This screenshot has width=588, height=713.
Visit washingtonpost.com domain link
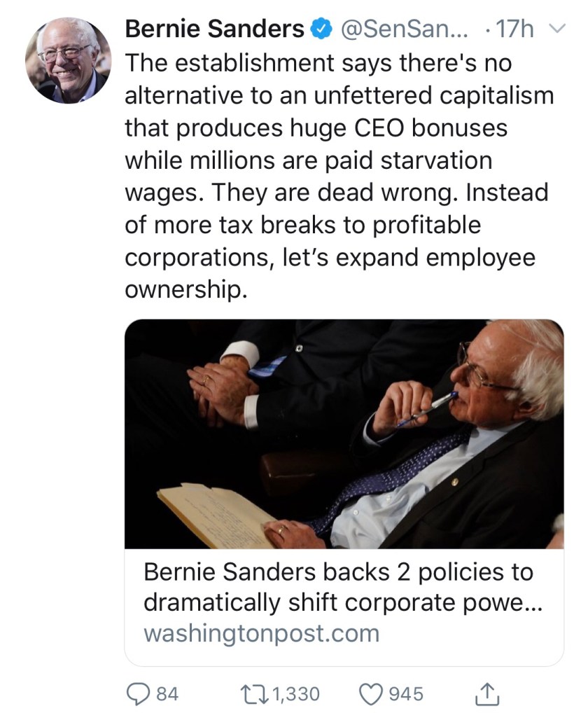coord(261,633)
